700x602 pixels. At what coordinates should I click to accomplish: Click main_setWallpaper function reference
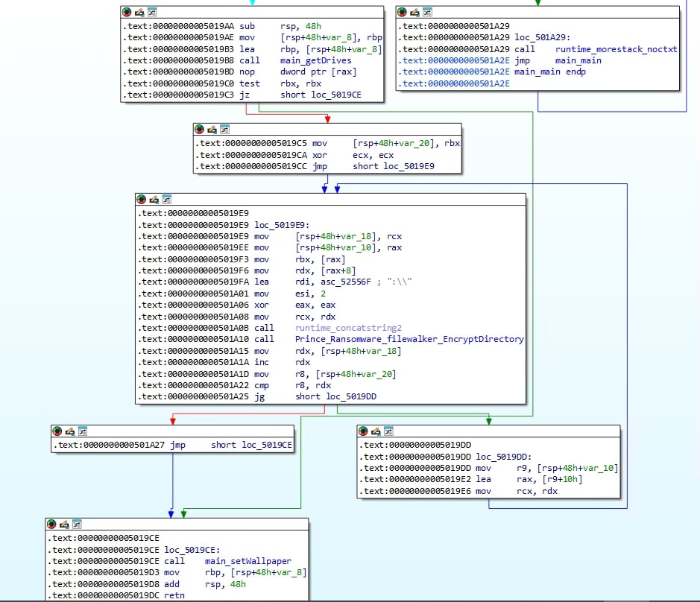247,560
